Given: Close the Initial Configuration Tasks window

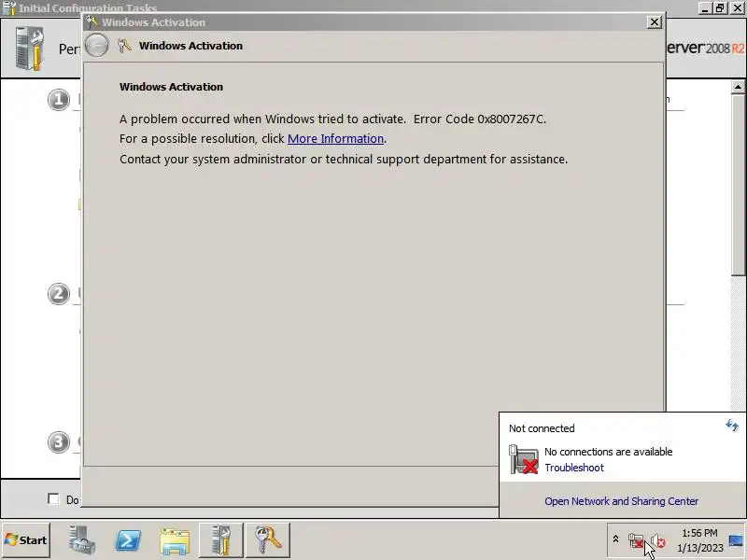Looking at the screenshot, I should click(x=737, y=7).
